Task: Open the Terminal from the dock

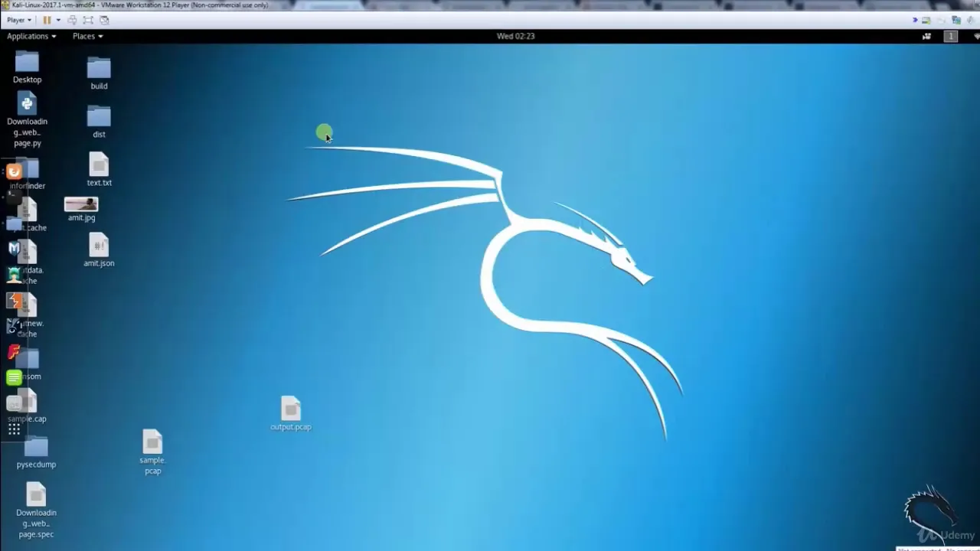Action: tap(14, 197)
